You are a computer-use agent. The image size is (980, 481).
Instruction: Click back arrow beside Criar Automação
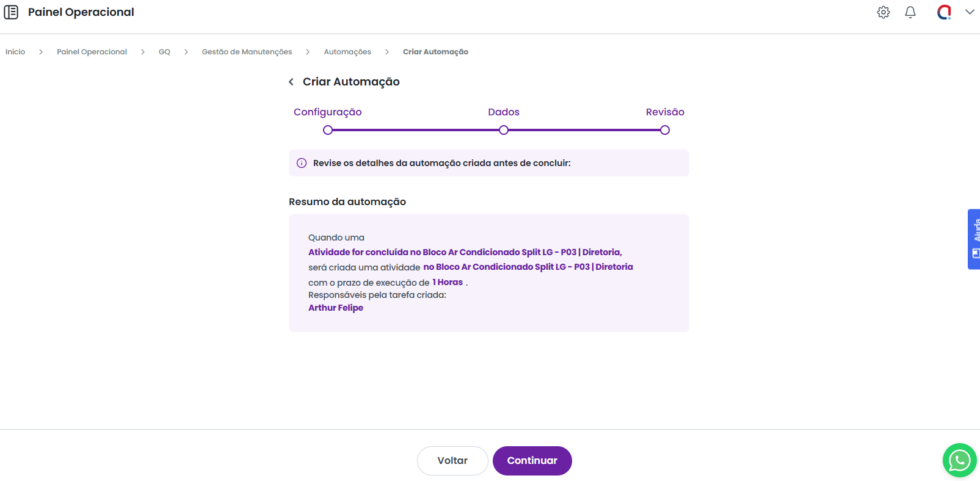click(291, 82)
